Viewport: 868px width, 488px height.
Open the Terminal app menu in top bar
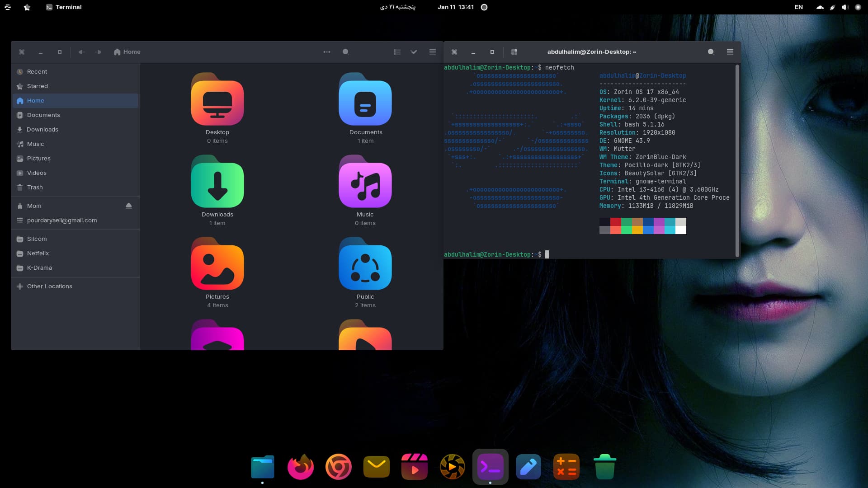coord(64,7)
